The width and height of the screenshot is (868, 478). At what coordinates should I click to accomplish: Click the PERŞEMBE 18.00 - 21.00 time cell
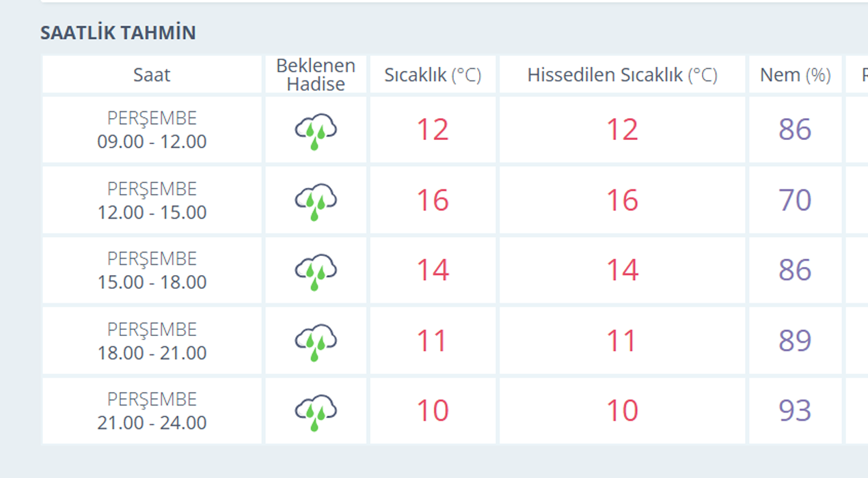point(152,341)
